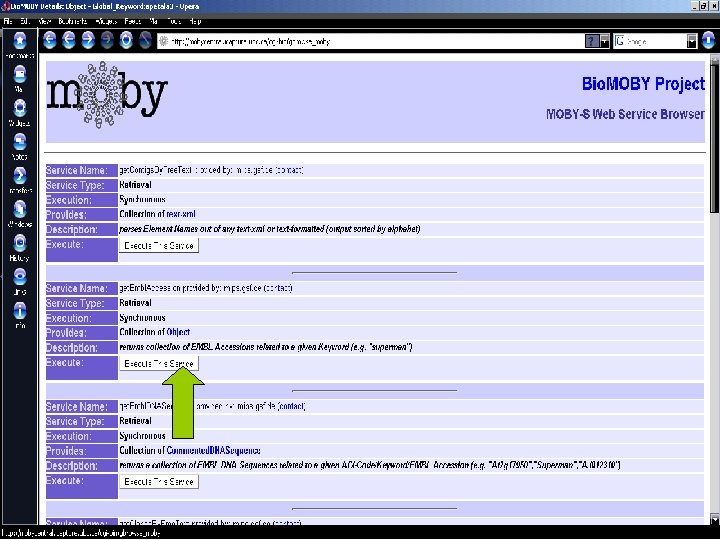Open the Notes panel icon
Image resolution: width=720 pixels, height=540 pixels.
click(x=19, y=142)
